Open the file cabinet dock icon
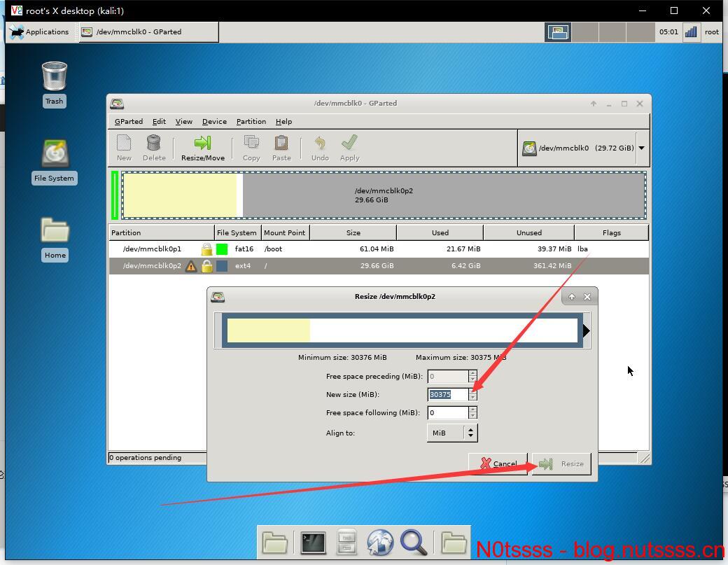The width and height of the screenshot is (728, 565). pos(346,543)
